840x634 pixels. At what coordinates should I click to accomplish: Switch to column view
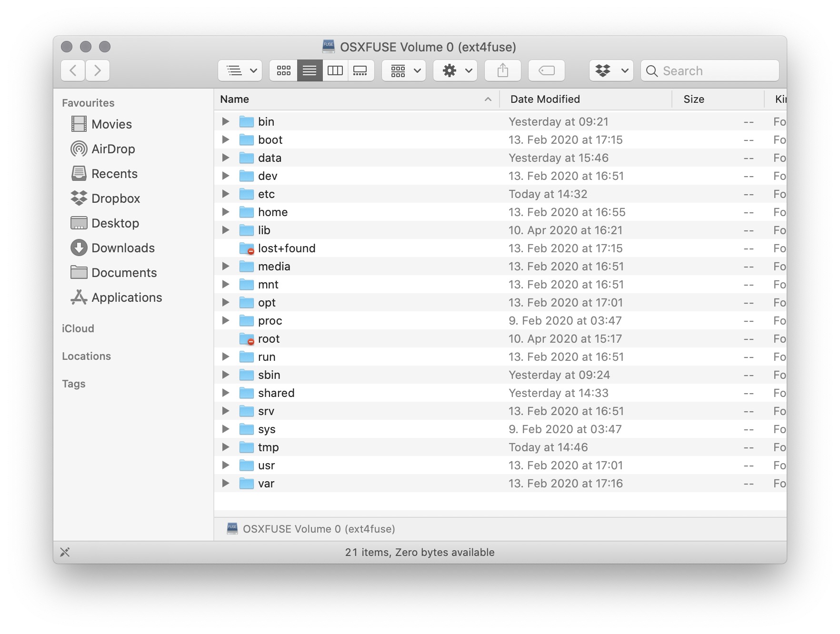point(335,70)
